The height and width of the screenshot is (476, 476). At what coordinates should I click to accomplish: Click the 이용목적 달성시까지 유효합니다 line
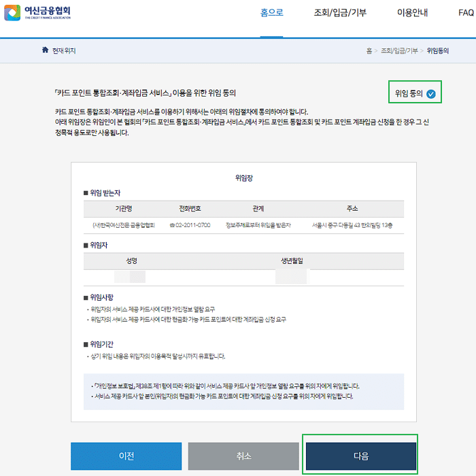click(x=156, y=356)
